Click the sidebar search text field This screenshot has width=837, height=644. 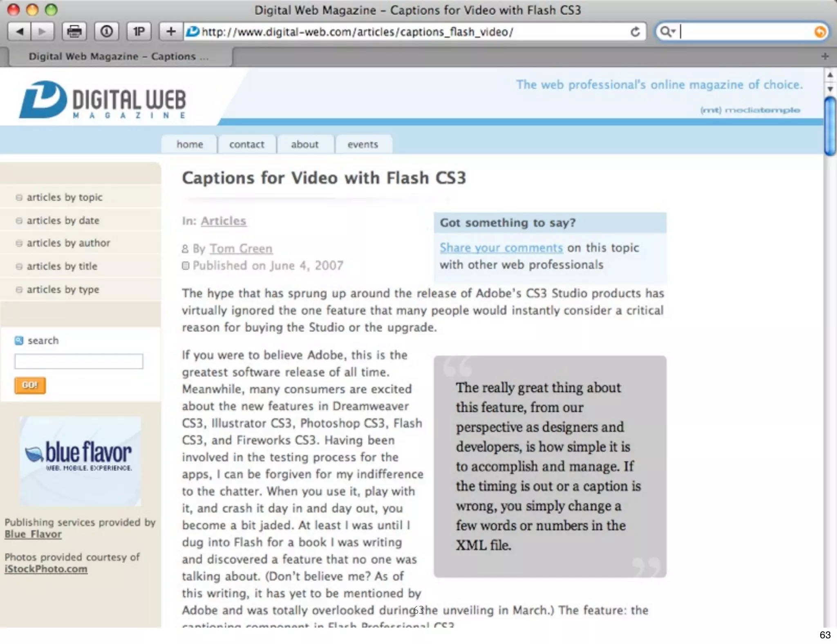78,362
